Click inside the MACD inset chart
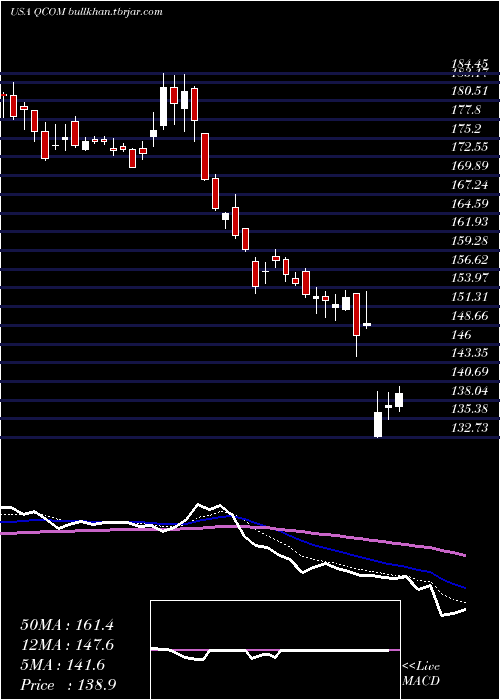The width and height of the screenshot is (500, 700). [x=275, y=650]
